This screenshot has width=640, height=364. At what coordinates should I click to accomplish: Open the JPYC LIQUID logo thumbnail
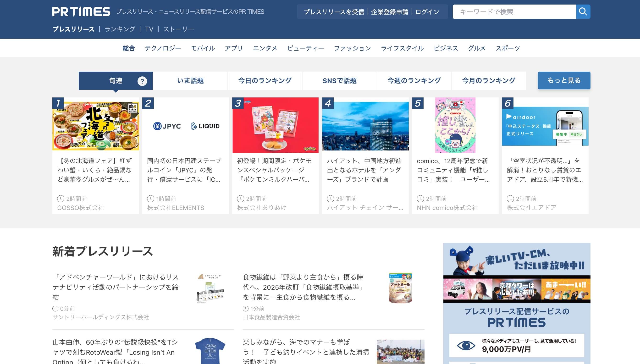[185, 126]
